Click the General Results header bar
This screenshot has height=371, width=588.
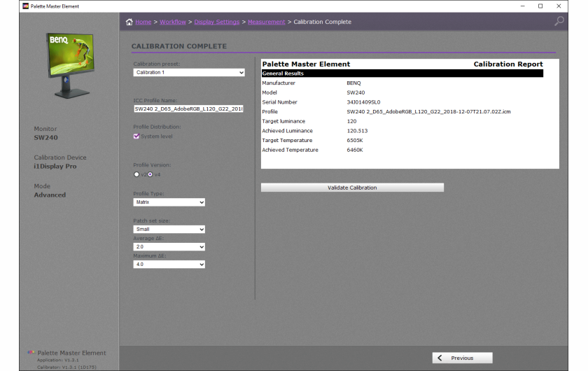[x=402, y=73]
